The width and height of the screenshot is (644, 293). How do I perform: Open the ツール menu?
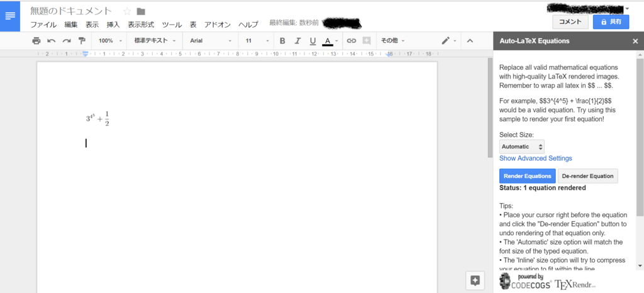(x=172, y=25)
